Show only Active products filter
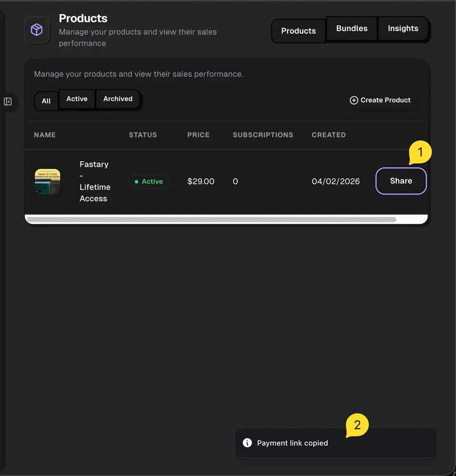The image size is (456, 476). [77, 99]
